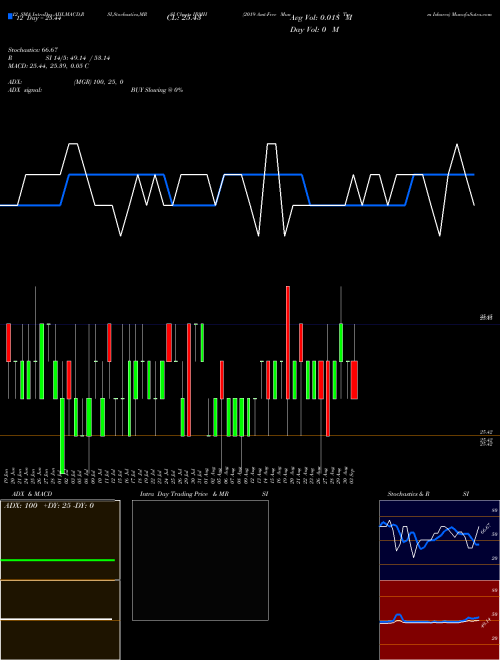Image resolution: width=500 pixels, height=660 pixels.
Task: Select the 'ADX: 100 +DY: 25 -DY: 0' readout
Action: pyautogui.click(x=49, y=506)
